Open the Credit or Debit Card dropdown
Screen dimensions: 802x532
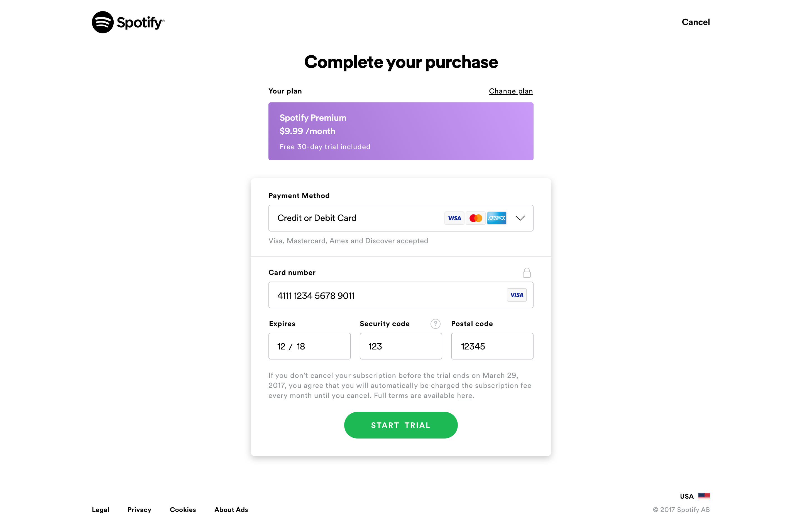pyautogui.click(x=353, y=218)
